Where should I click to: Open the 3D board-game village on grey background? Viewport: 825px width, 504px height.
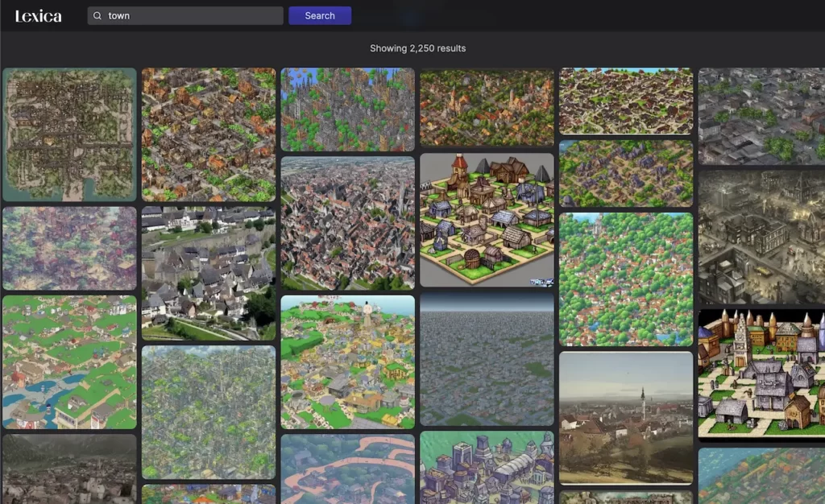coord(487,221)
